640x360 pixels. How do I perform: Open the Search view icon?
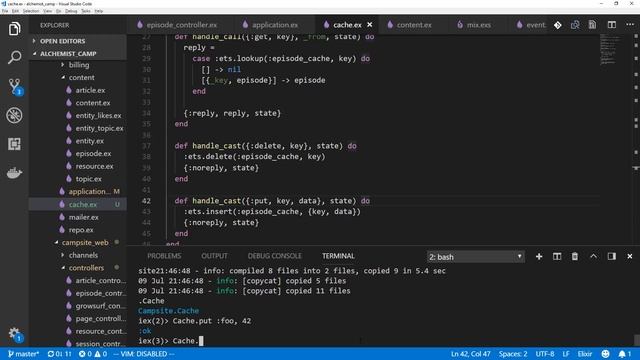pyautogui.click(x=14, y=58)
